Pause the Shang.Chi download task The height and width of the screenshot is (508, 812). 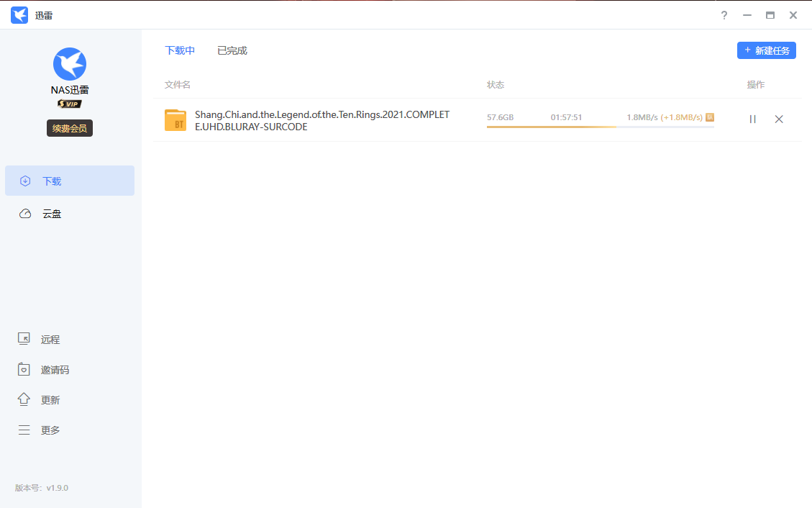[752, 119]
